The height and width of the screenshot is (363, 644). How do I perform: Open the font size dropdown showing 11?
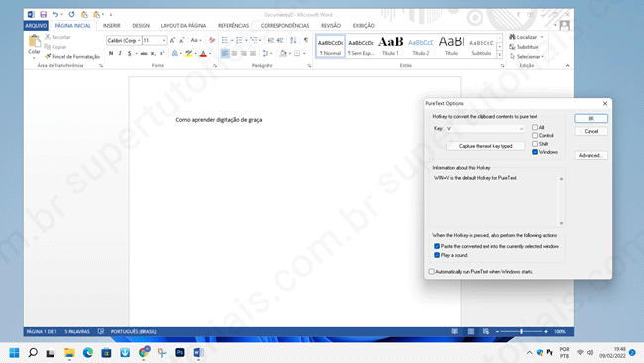164,40
